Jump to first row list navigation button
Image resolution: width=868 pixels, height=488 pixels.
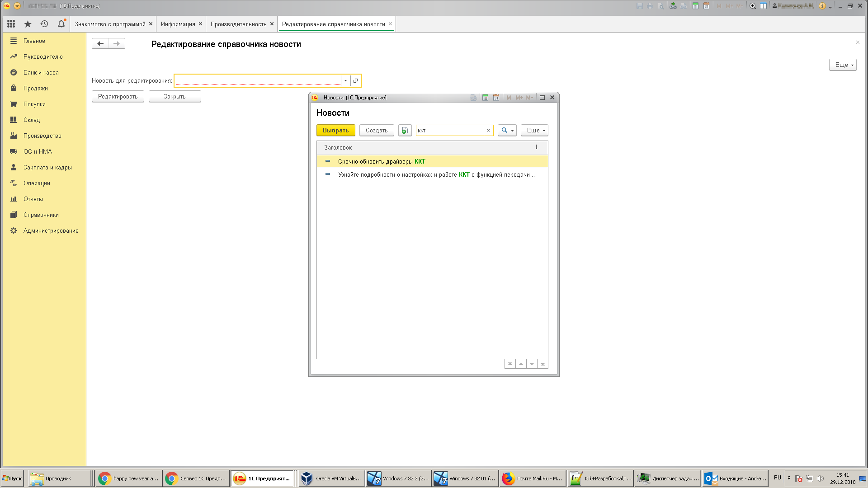tap(510, 364)
